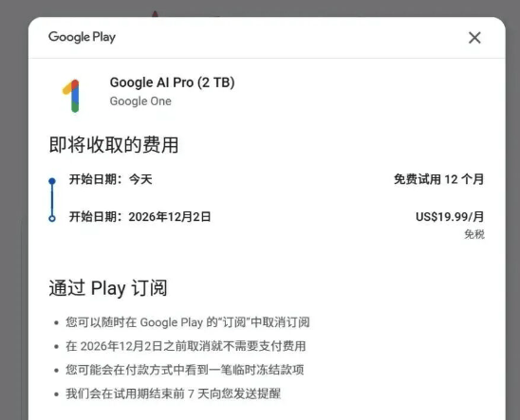Click the 通过 Play 订阅 heading
The image size is (520, 420).
tap(108, 287)
